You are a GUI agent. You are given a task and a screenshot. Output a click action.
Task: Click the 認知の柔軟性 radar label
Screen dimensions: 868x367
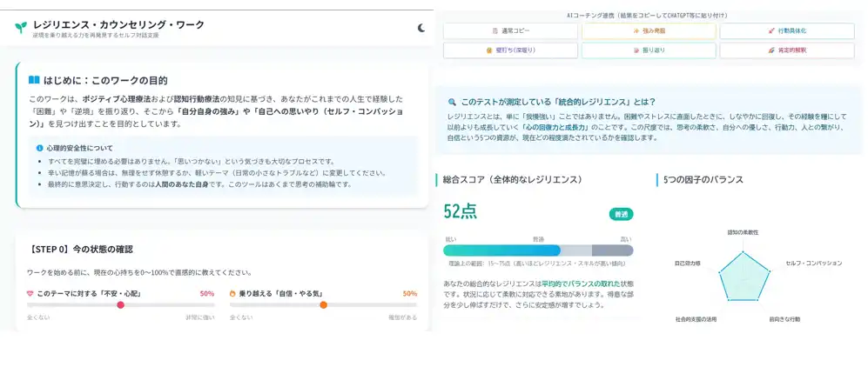click(x=743, y=232)
